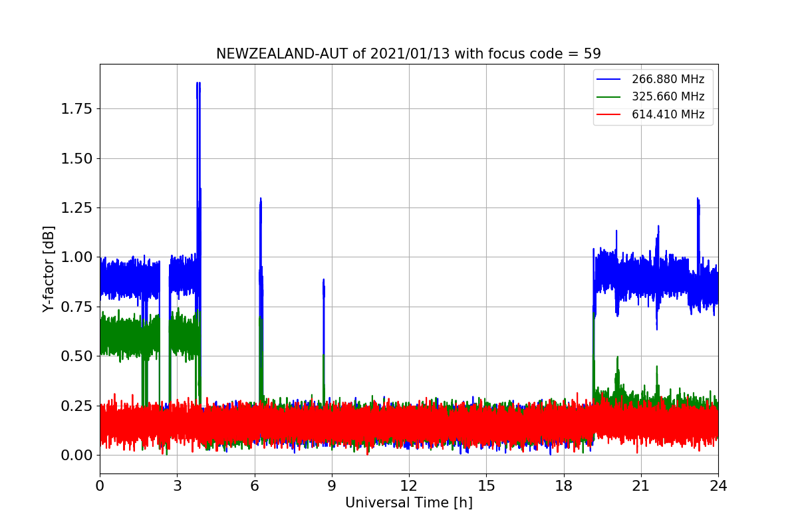
Task: Click the 9 x-axis tick label
Action: pos(332,485)
